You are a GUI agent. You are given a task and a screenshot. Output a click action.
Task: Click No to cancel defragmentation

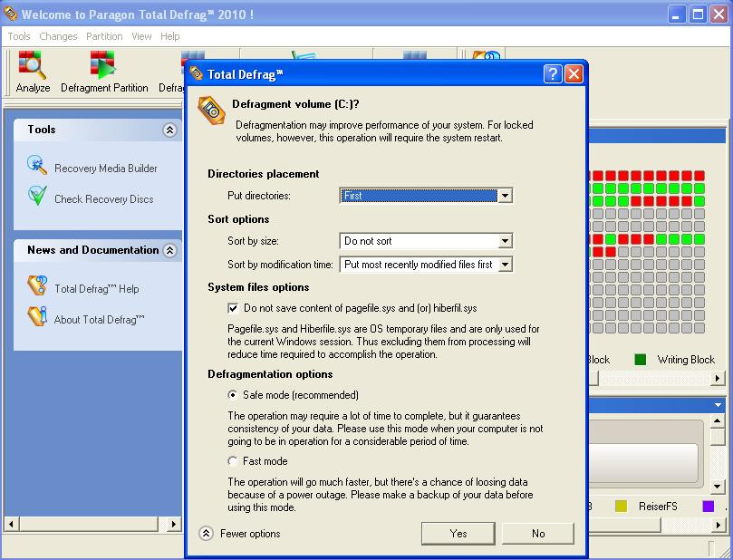pos(538,534)
